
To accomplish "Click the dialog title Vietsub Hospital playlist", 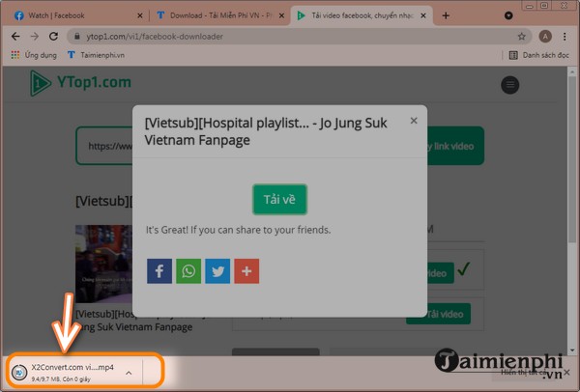I will 266,131.
